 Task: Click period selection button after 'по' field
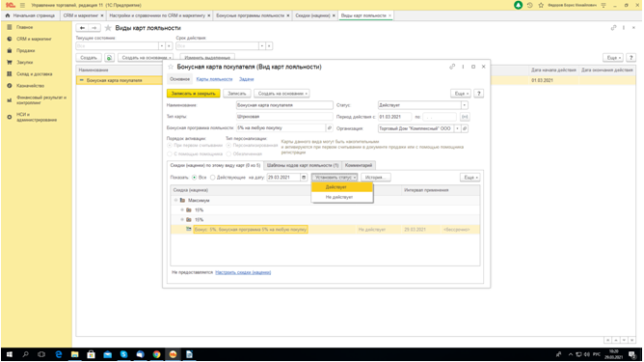tap(465, 117)
